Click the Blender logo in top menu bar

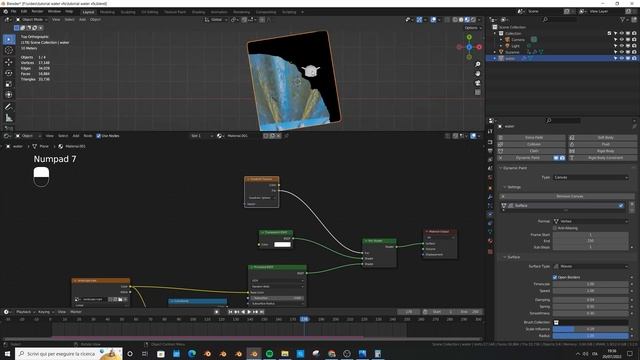[6, 12]
